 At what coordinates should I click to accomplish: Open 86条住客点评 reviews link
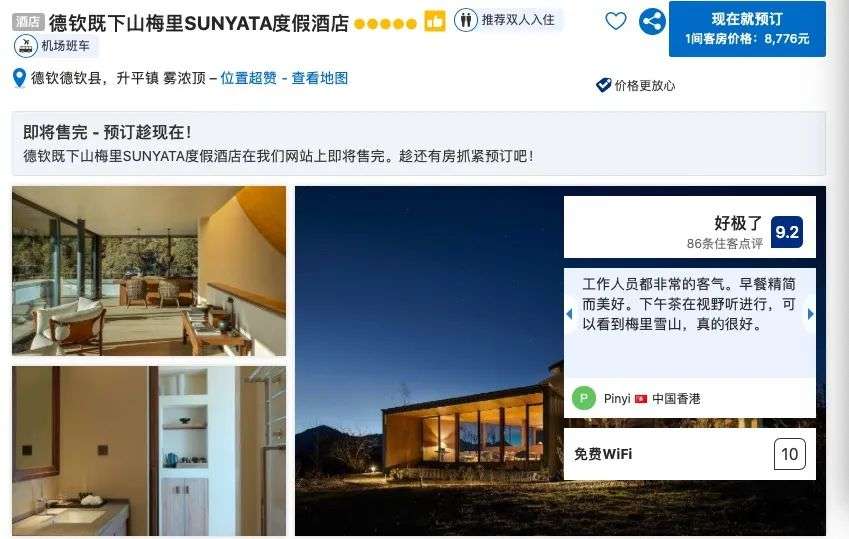pos(724,243)
